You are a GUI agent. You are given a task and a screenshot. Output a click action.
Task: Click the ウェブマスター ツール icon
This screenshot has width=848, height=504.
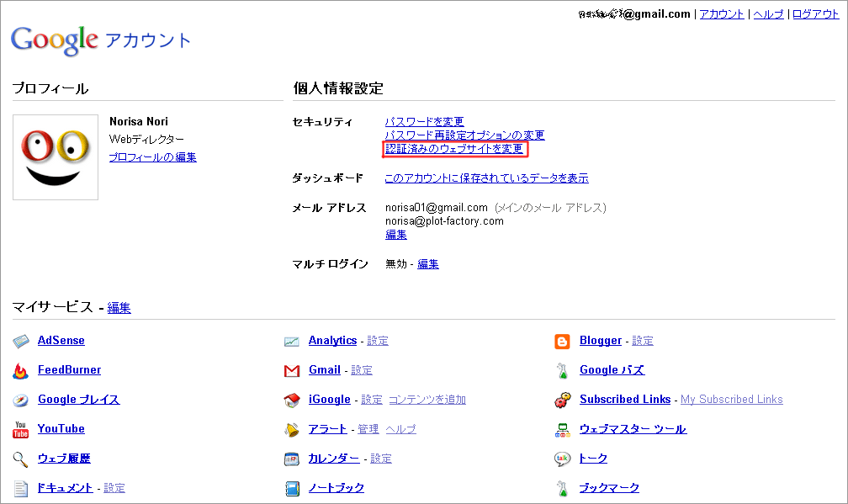(563, 430)
